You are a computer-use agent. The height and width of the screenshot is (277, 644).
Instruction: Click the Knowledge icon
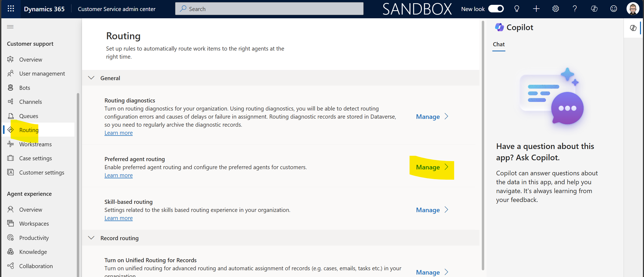10,252
